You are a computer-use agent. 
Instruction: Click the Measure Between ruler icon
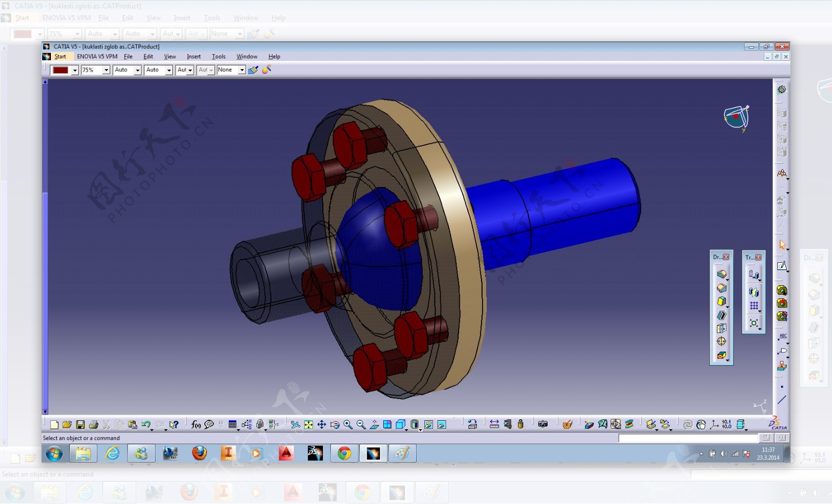point(494,425)
